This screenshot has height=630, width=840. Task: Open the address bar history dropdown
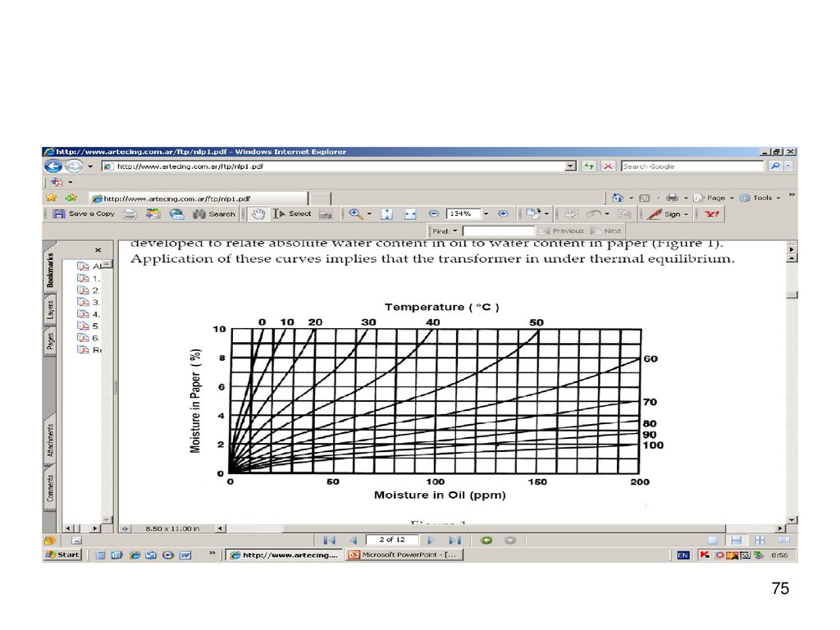pyautogui.click(x=571, y=166)
